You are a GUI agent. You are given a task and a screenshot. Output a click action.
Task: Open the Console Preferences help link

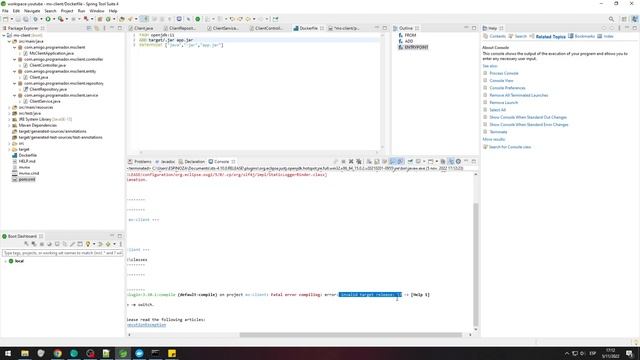tap(507, 88)
